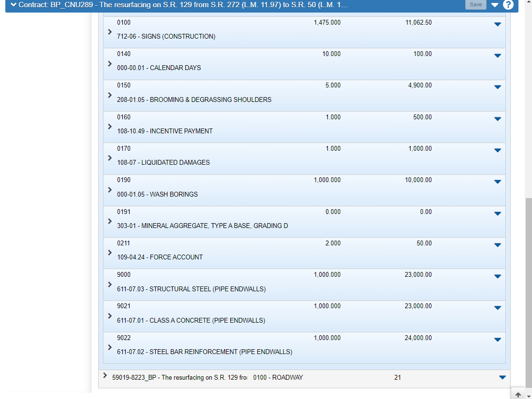
Task: Open contract header actions dropdown arrow
Action: click(494, 5)
